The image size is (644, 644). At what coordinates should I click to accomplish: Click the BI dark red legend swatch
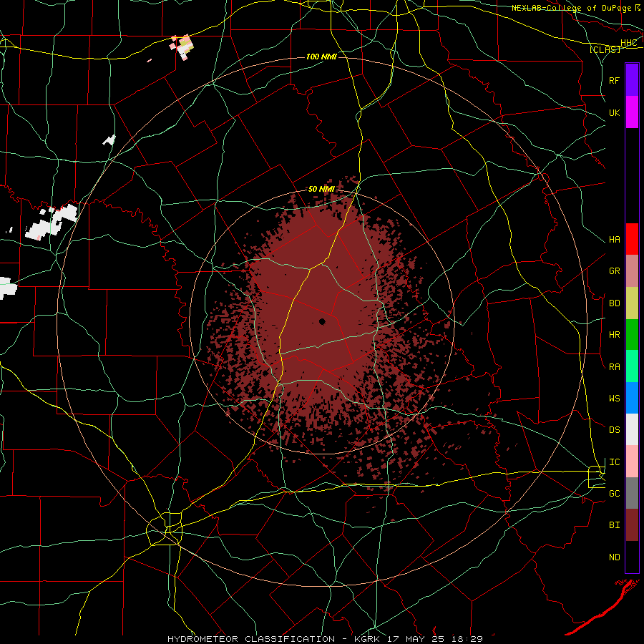coord(632,525)
